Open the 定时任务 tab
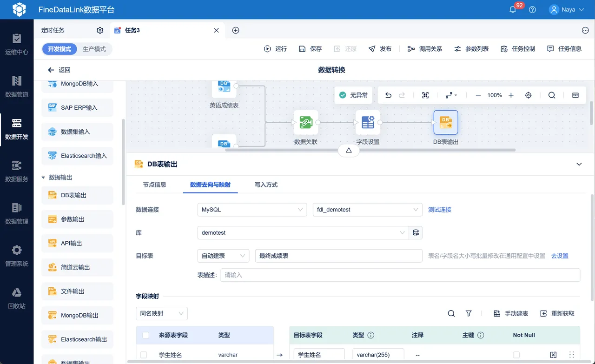 (x=53, y=30)
